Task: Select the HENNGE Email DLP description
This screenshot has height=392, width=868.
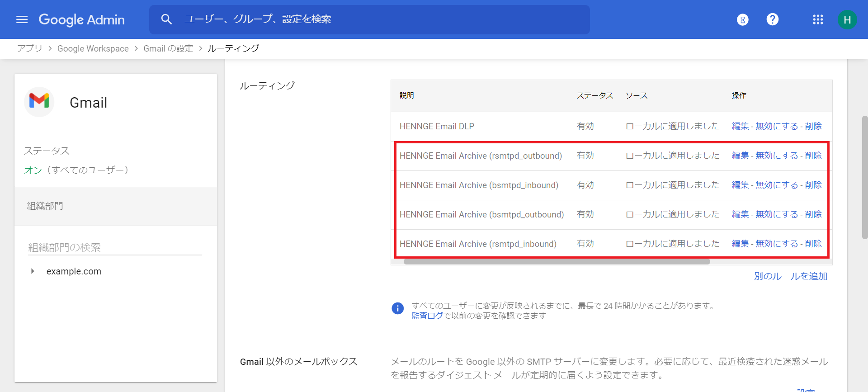Action: click(x=437, y=126)
